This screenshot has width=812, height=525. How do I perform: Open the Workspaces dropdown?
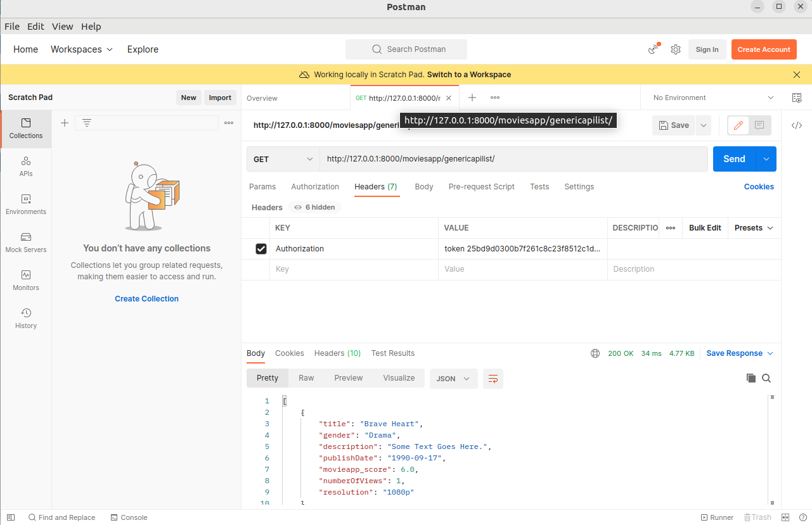tap(82, 49)
